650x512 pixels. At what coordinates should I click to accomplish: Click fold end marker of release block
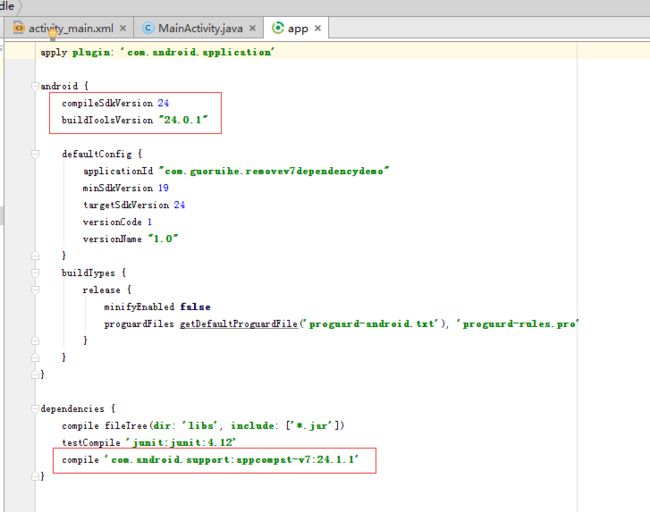(x=35, y=341)
